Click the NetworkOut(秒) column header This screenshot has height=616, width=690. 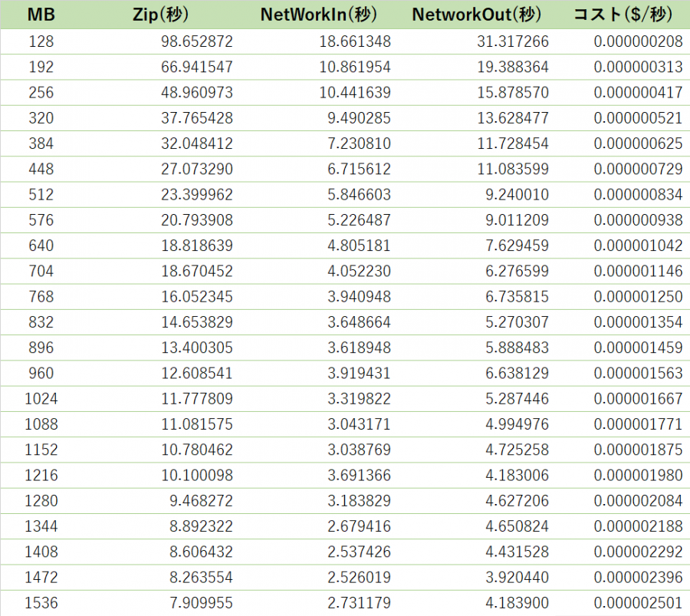click(x=477, y=15)
